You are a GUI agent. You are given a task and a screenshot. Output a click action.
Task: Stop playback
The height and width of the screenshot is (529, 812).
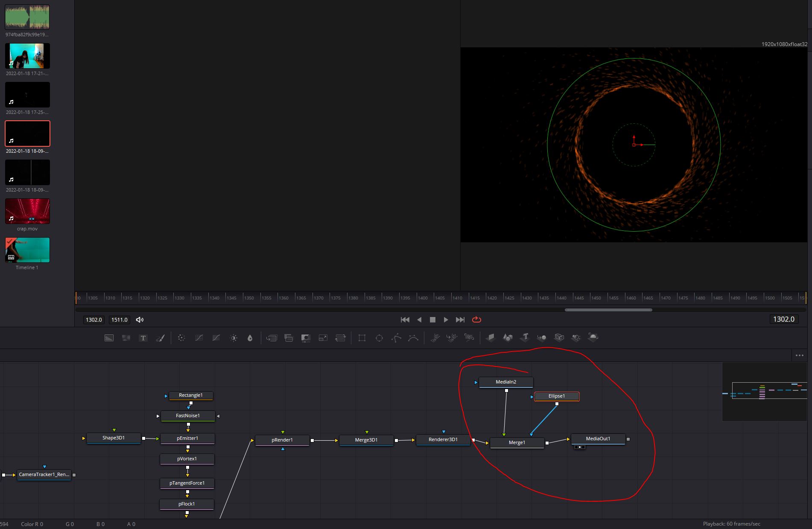pyautogui.click(x=432, y=320)
